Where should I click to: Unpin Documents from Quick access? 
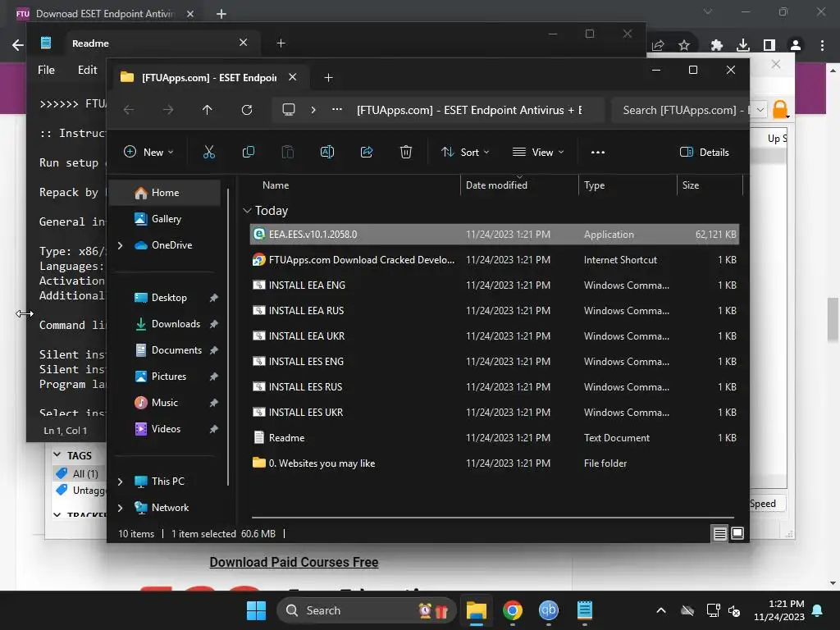click(214, 350)
